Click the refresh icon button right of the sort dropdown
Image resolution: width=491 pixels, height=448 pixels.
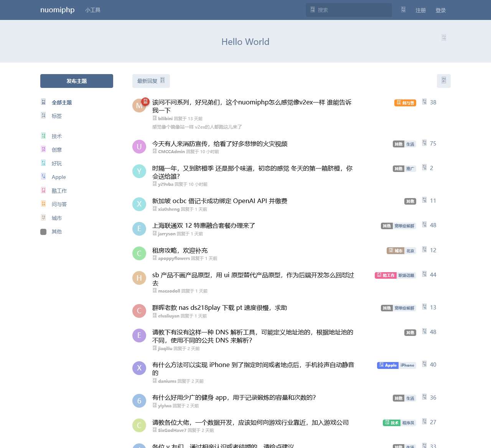point(443,81)
